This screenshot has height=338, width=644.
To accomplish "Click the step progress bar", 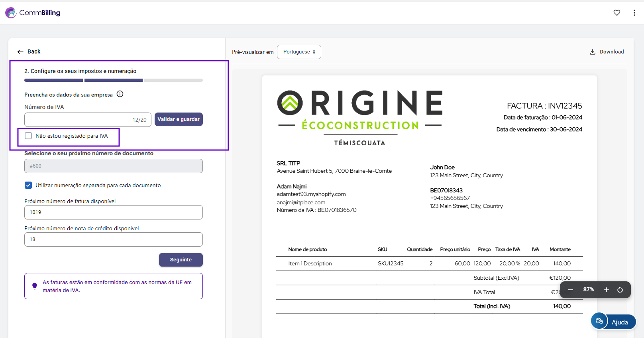I will pyautogui.click(x=113, y=80).
